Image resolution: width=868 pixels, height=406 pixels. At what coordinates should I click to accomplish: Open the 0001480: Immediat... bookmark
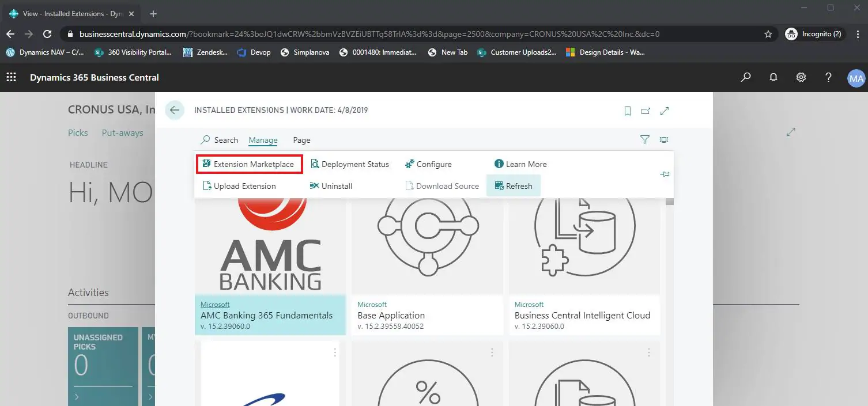pos(378,52)
